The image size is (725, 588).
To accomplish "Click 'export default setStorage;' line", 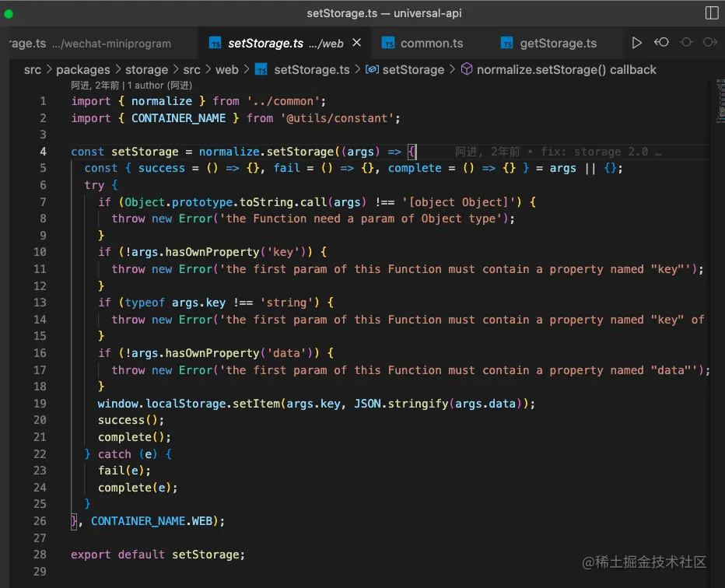I will coord(158,555).
